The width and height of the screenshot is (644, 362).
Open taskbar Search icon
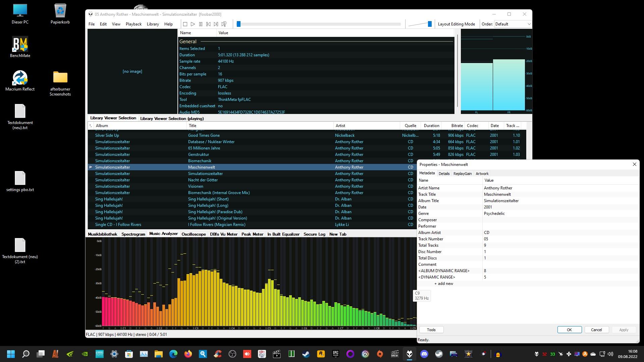point(25,354)
